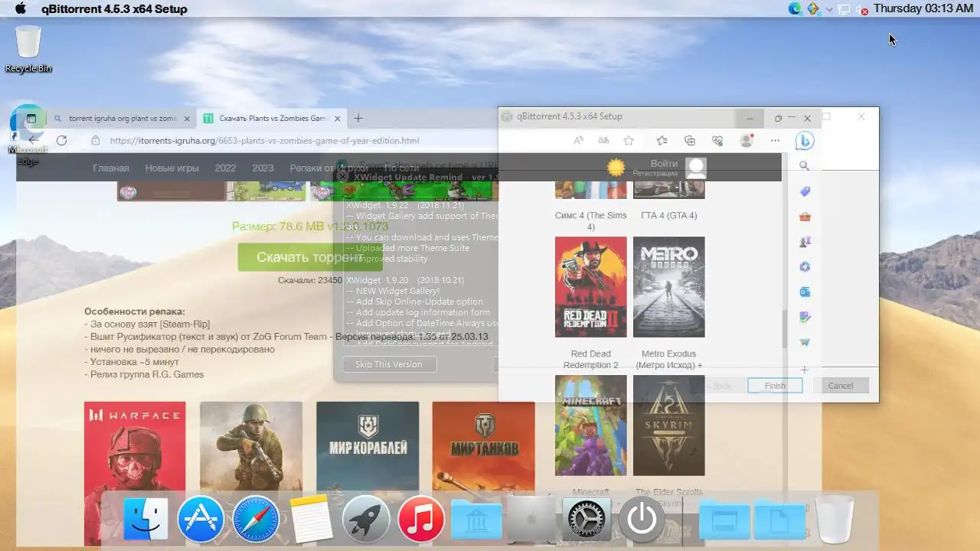Click the itorrents-igruha address bar
Image resolution: width=980 pixels, height=551 pixels.
point(264,141)
